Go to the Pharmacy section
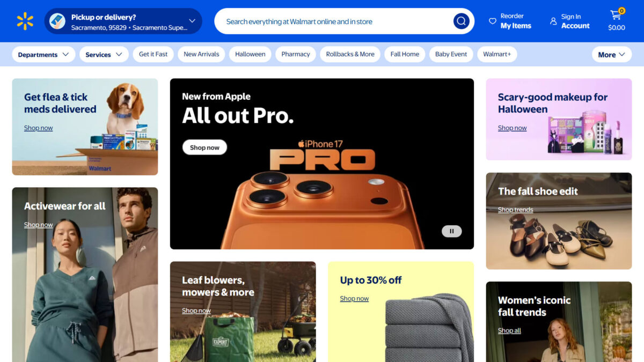The width and height of the screenshot is (644, 362). click(296, 54)
